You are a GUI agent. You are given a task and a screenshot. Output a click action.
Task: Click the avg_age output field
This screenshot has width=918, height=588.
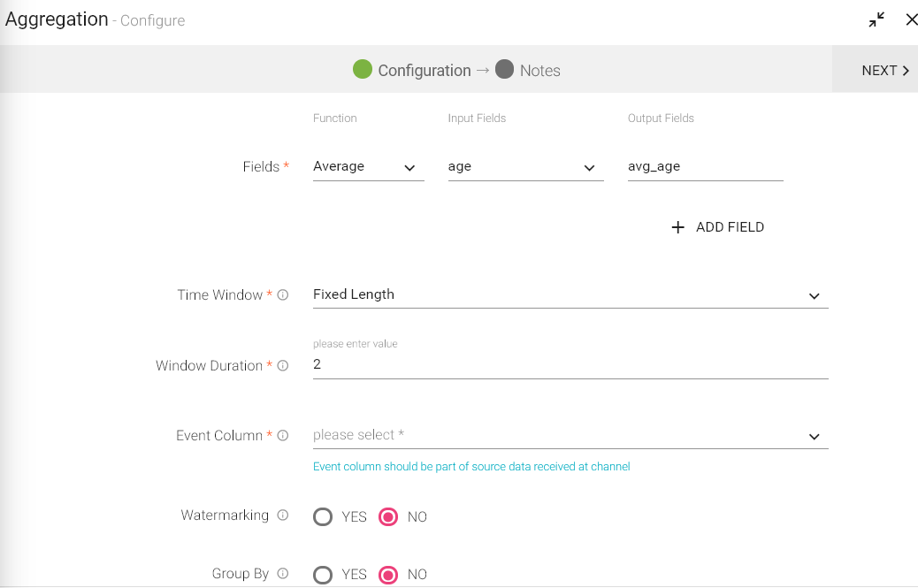coord(704,167)
